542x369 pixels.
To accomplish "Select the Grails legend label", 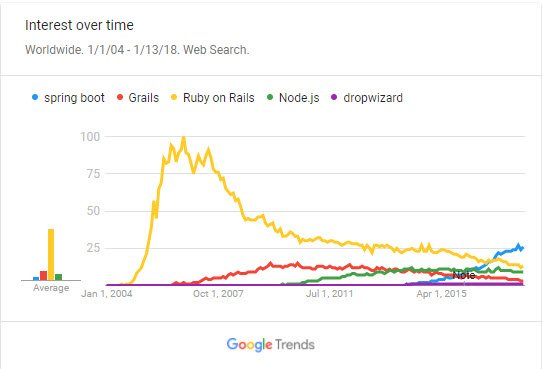I will [x=143, y=98].
